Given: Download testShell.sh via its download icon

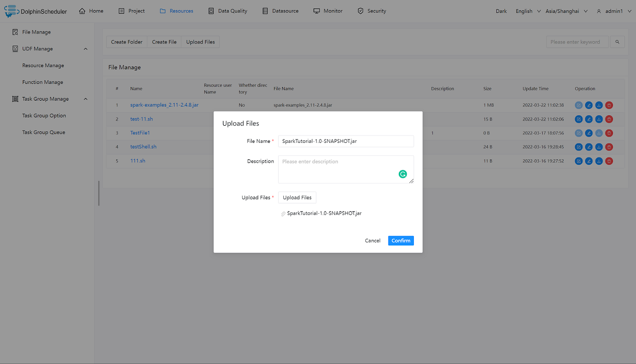Looking at the screenshot, I should coord(599,147).
